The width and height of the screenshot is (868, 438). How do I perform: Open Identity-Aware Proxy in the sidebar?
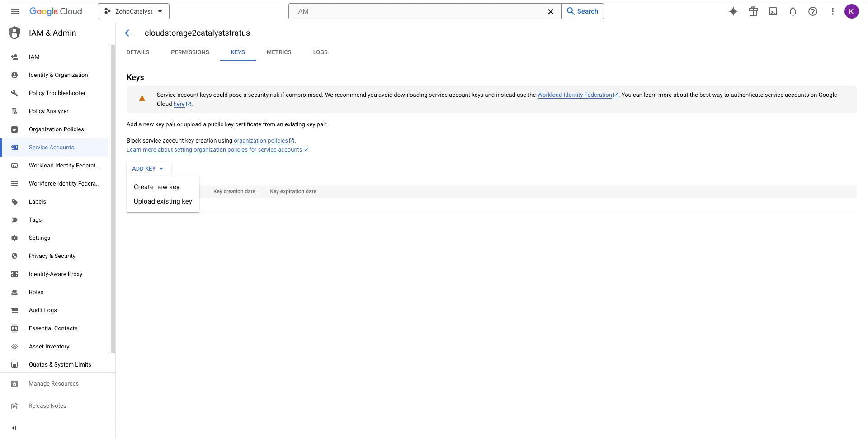55,274
